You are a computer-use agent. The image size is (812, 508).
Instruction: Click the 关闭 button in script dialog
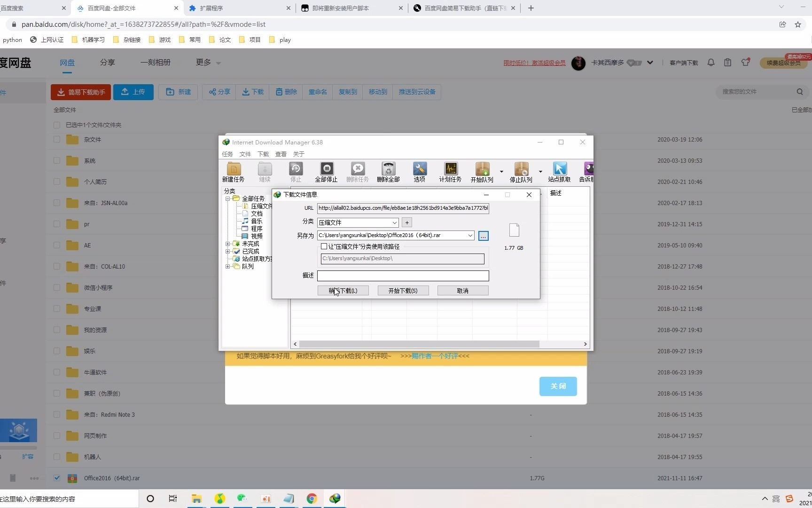(558, 386)
